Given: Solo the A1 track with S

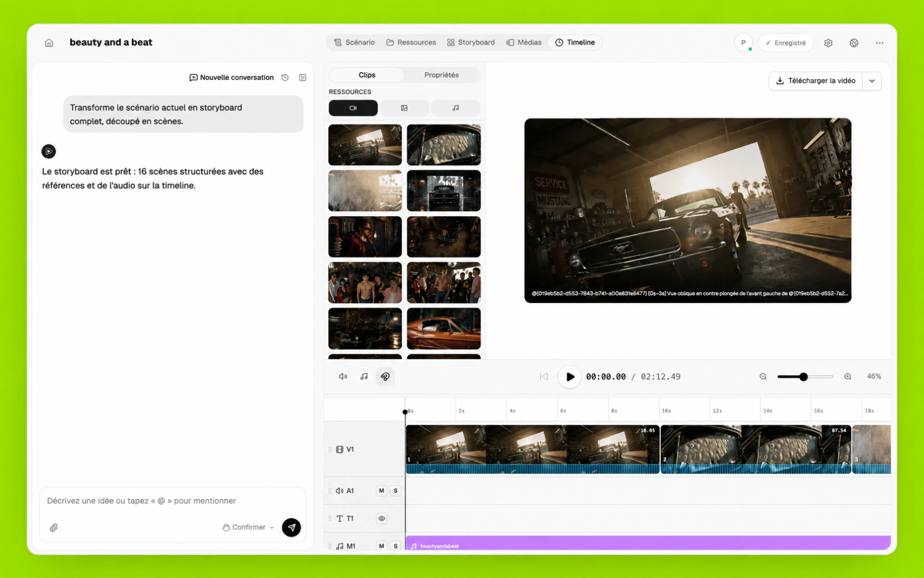Looking at the screenshot, I should (396, 491).
